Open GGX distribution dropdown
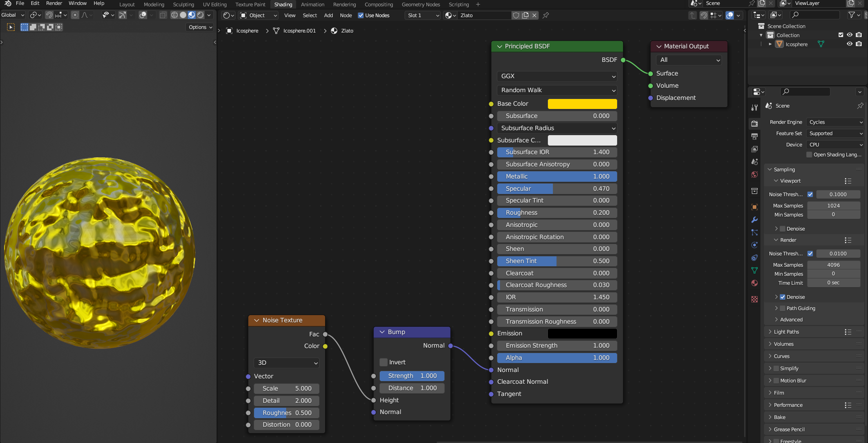This screenshot has height=443, width=868. click(557, 76)
